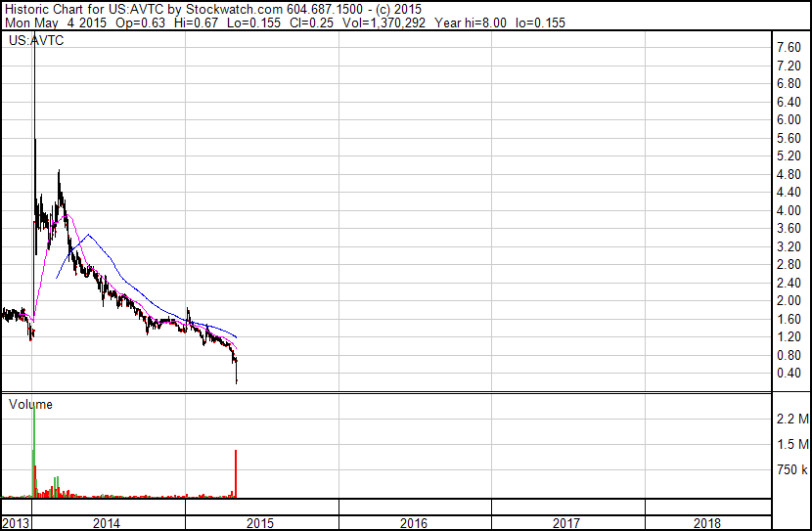
Task: Click the 6.40 price axis value
Action: point(789,102)
